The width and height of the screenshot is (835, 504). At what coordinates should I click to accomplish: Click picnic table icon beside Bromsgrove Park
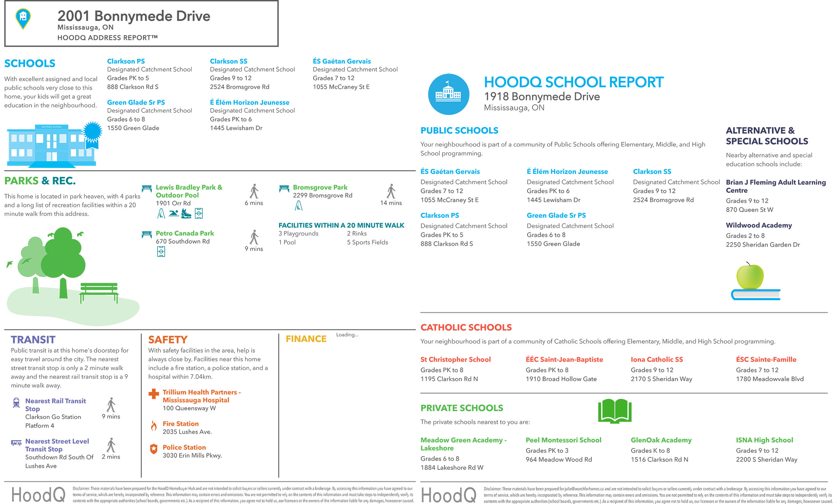(x=284, y=188)
